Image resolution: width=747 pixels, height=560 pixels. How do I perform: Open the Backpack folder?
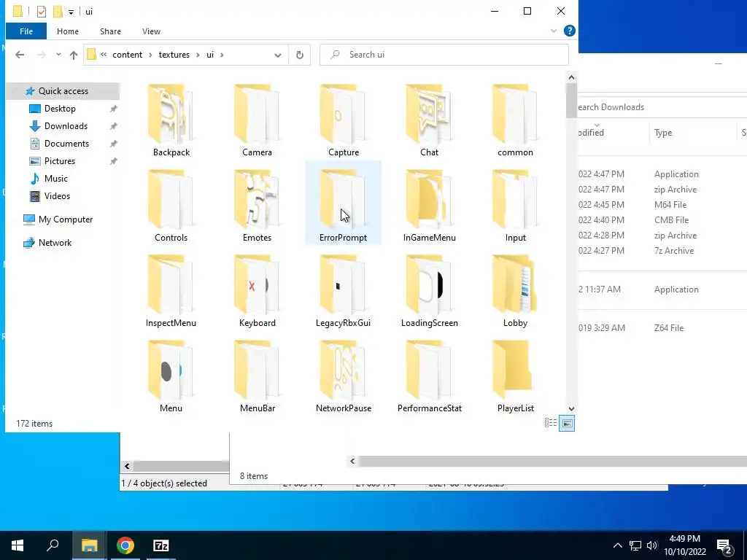pyautogui.click(x=171, y=121)
